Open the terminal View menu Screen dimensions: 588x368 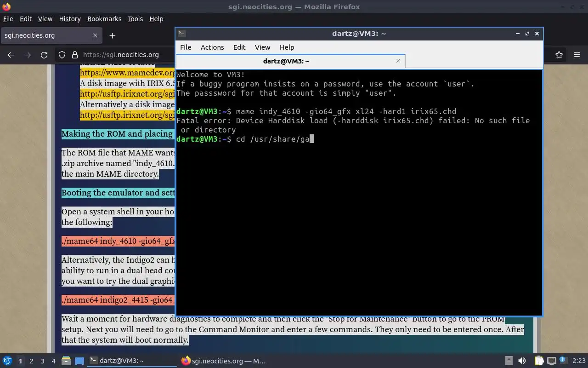262,47
